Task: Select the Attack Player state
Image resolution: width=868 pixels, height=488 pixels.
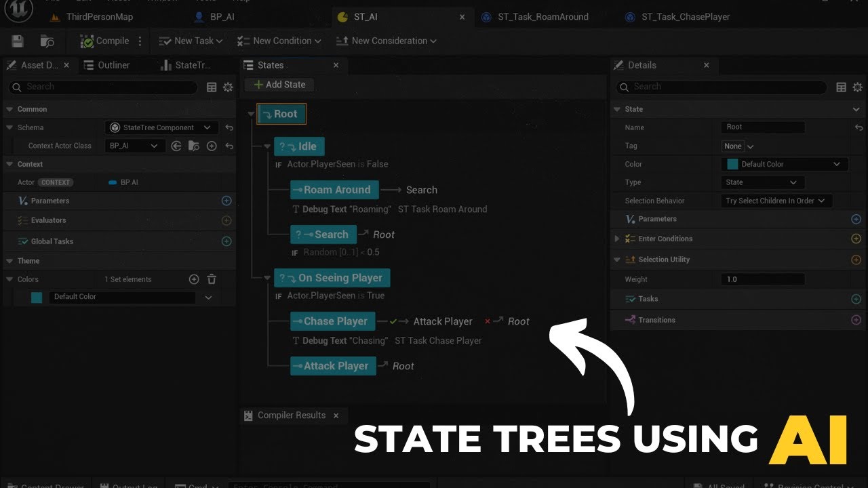Action: (x=333, y=366)
